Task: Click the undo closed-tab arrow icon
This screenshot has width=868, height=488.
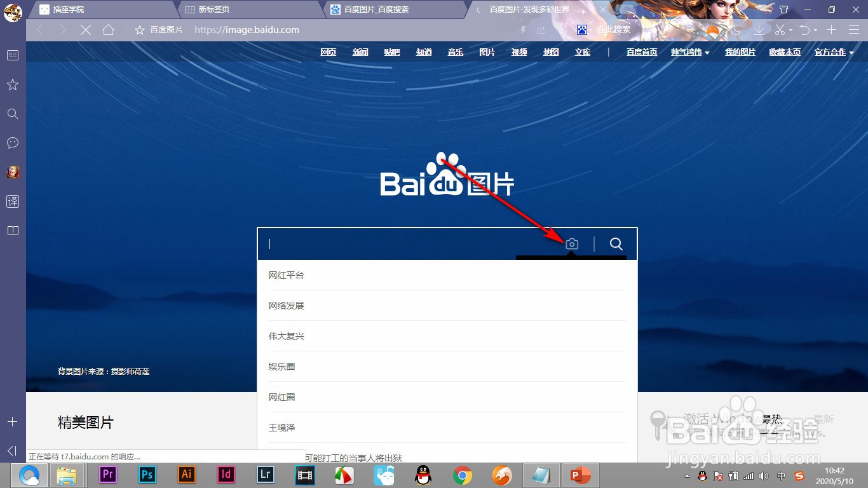Action: tap(804, 30)
